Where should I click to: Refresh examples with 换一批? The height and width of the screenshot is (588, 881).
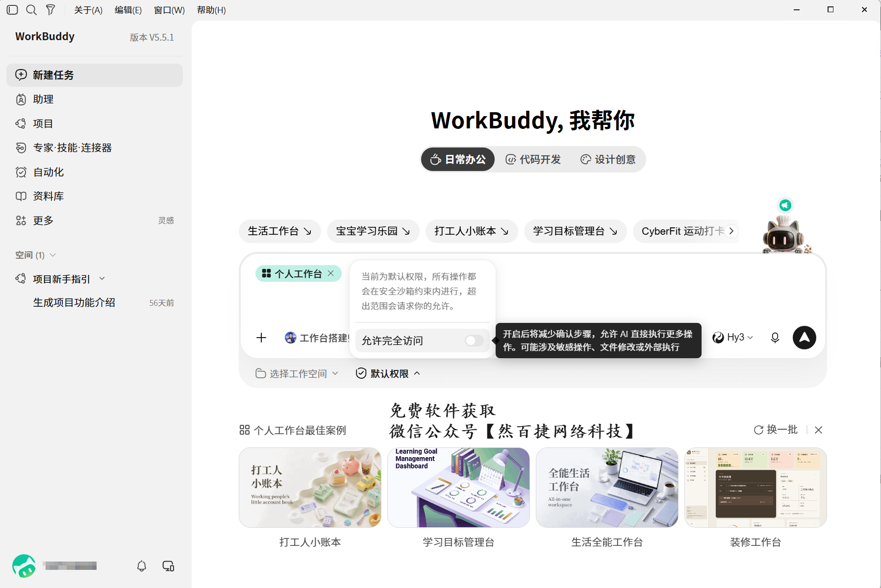(x=776, y=430)
